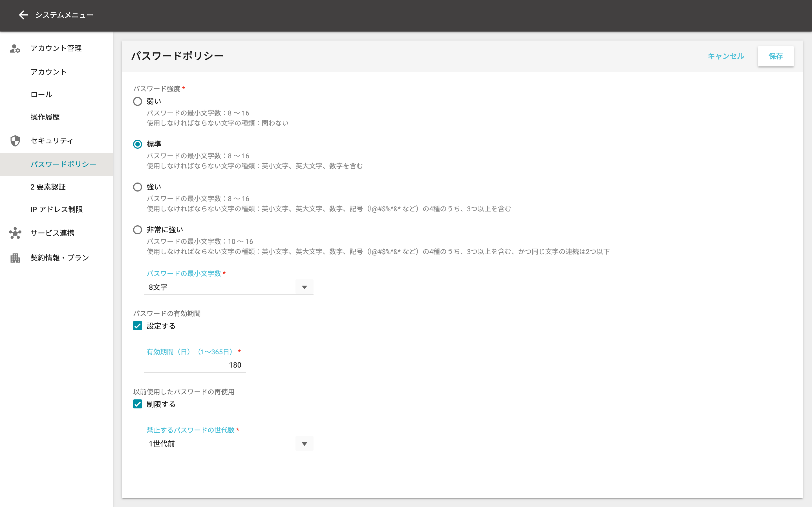The image size is (812, 507).
Task: Open IP アドレス制限 page
Action: coord(56,210)
